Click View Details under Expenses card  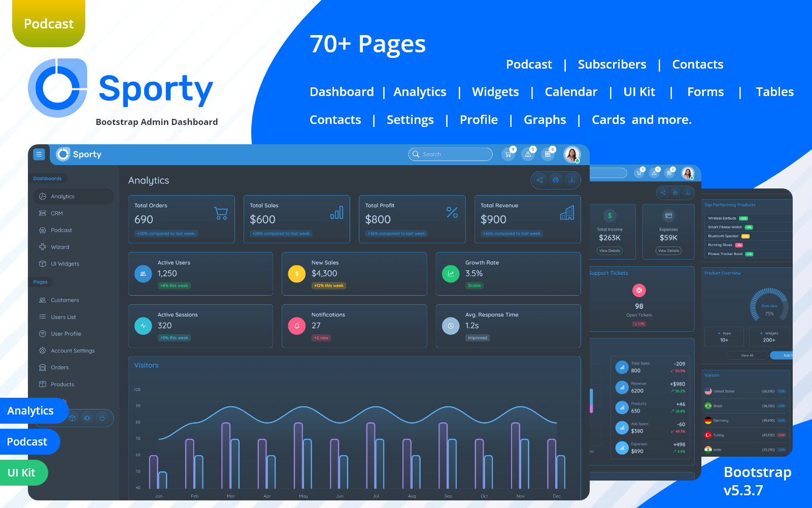[x=668, y=250]
